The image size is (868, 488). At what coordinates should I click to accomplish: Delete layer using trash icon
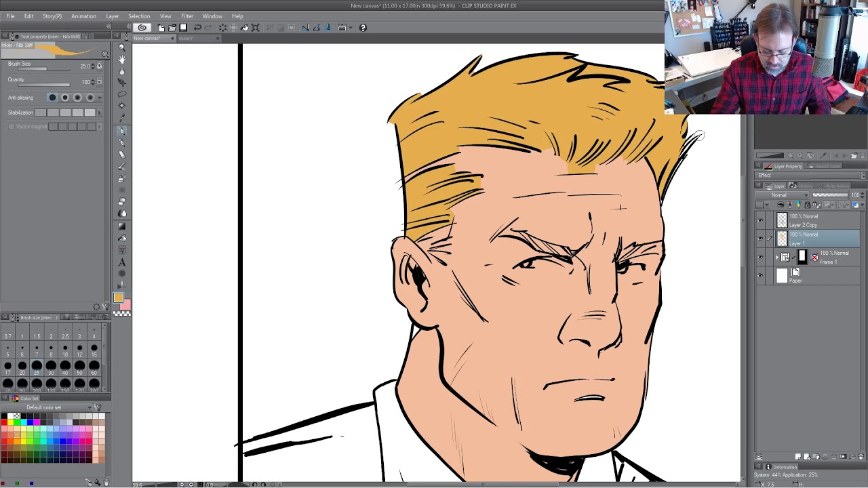click(861, 457)
